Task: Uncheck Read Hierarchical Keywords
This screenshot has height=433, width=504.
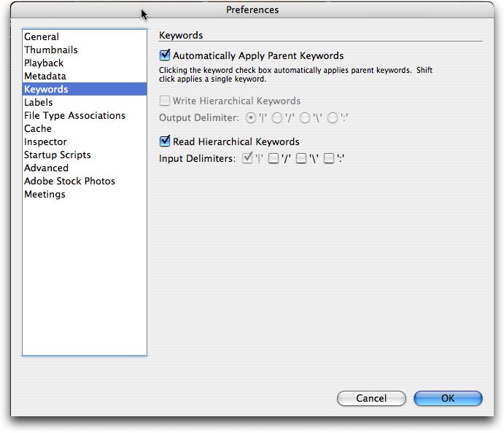Action: (x=165, y=141)
